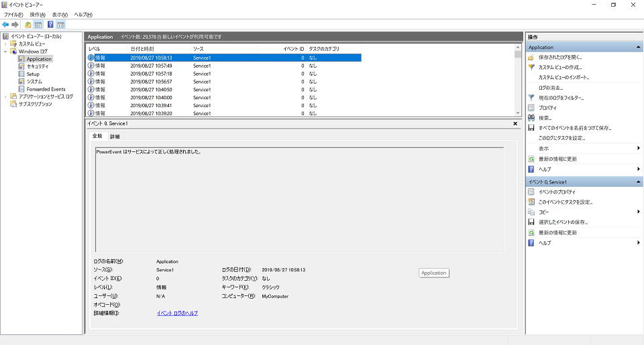
Task: Switch to the 詳細 tab
Action: (115, 136)
